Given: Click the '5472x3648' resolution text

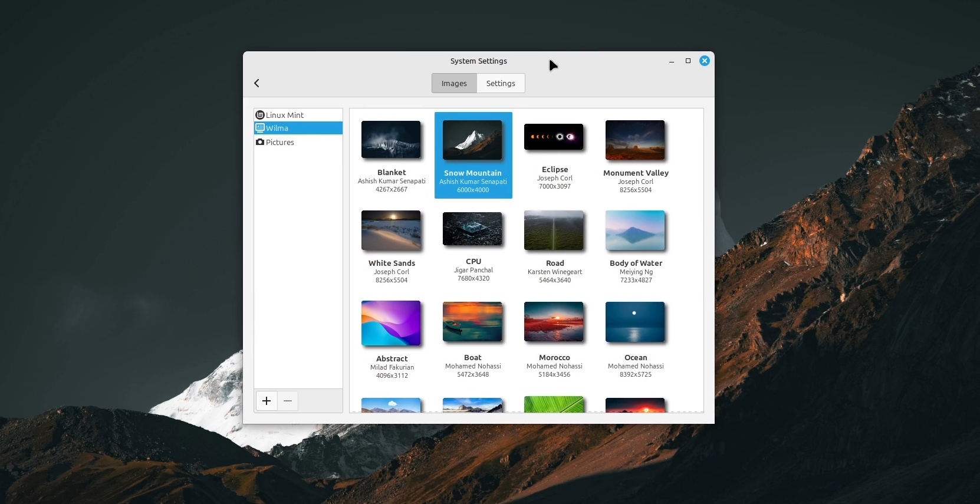Looking at the screenshot, I should tap(473, 374).
